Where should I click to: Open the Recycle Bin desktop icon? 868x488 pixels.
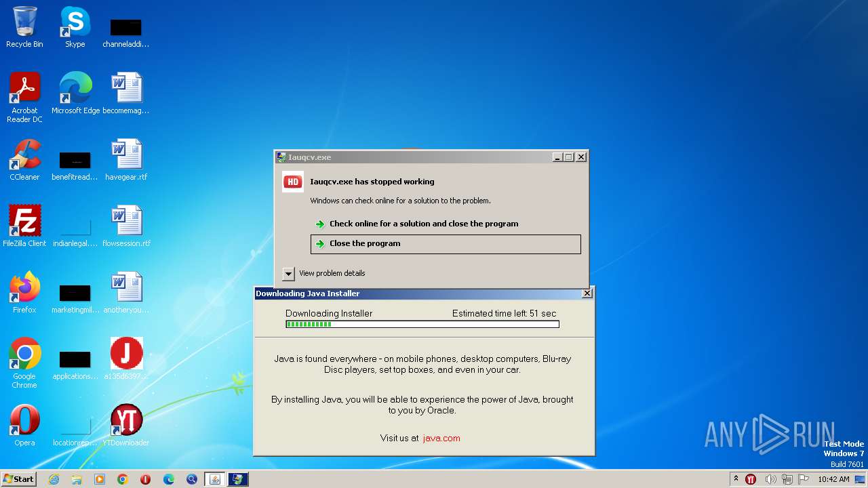pyautogui.click(x=24, y=27)
